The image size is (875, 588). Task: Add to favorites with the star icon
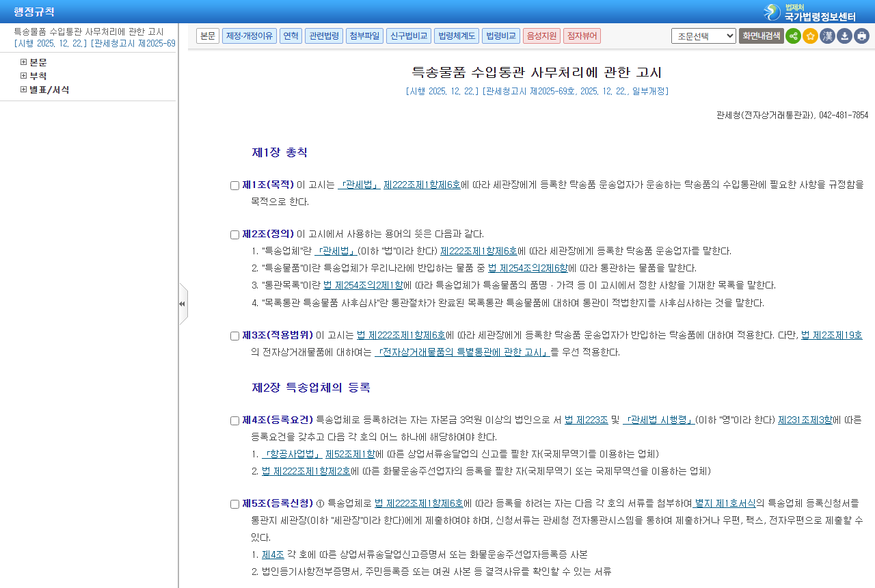[x=810, y=36]
